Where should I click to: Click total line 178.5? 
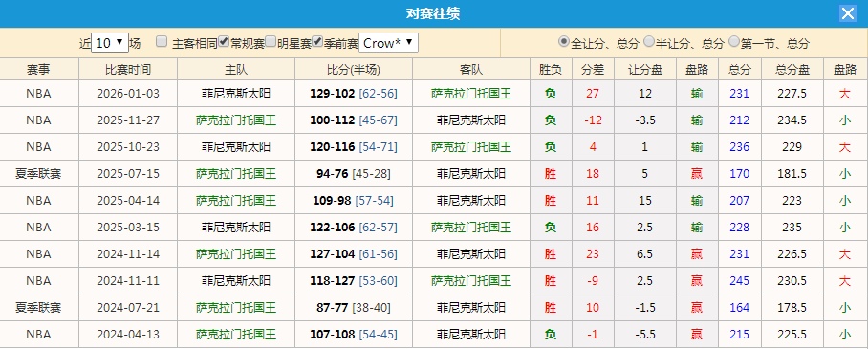[x=792, y=308]
